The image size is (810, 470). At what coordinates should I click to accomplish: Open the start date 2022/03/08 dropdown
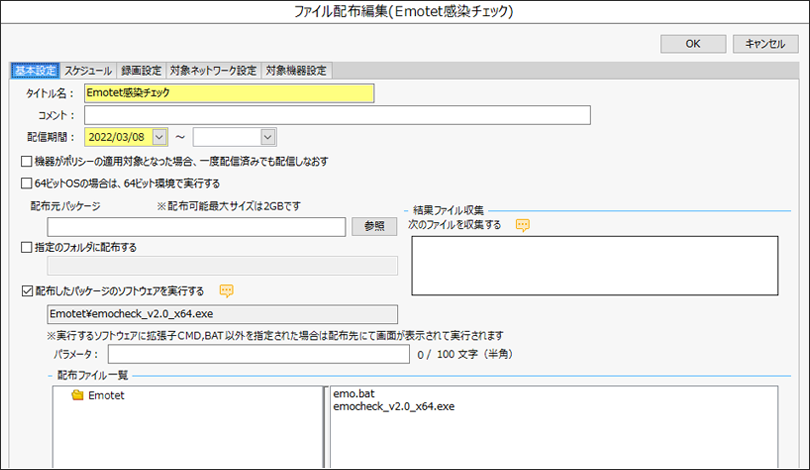[159, 137]
